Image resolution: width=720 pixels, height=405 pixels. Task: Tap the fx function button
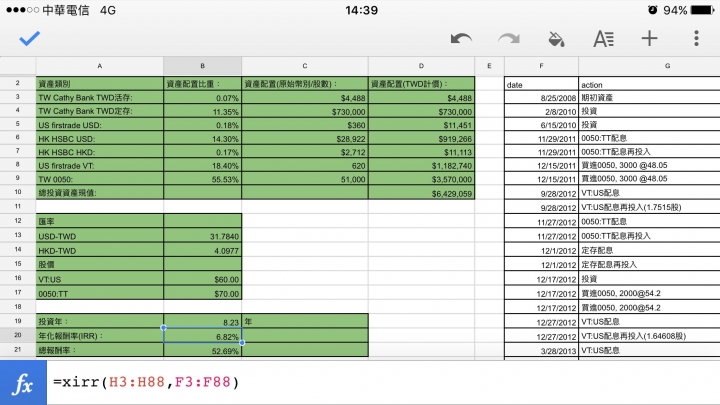[x=23, y=383]
